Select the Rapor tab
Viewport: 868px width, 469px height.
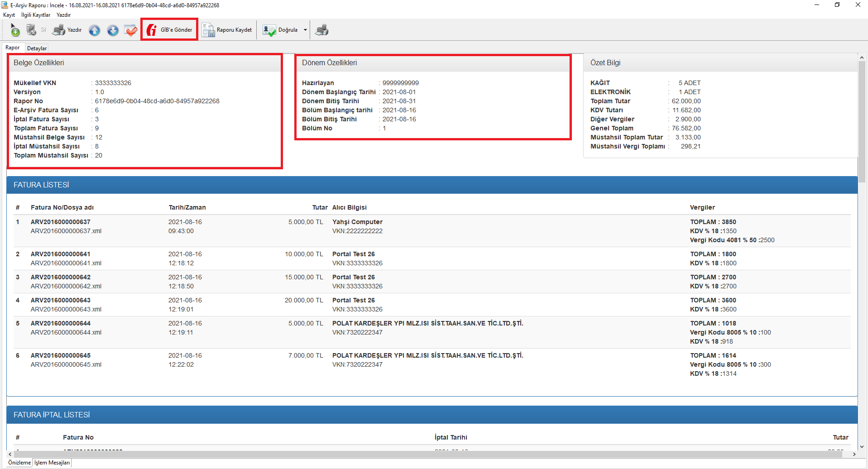[x=12, y=48]
